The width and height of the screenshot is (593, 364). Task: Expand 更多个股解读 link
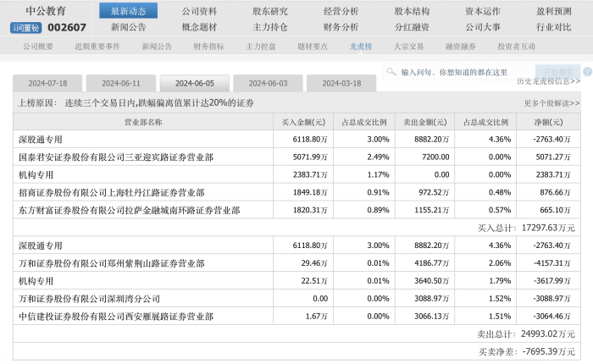coord(552,103)
